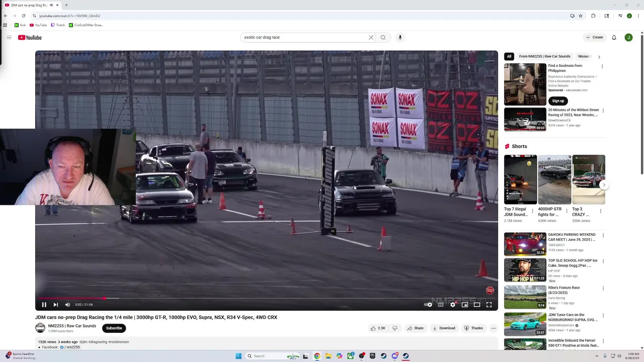Viewport: 644px width, 362px height.
Task: Toggle theater mode
Action: coord(477,305)
